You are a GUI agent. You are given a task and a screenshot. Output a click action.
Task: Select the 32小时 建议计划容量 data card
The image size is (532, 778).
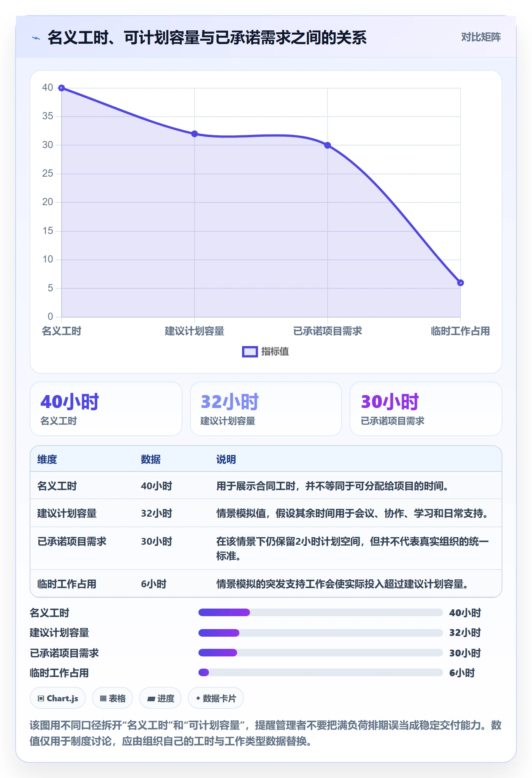266,409
